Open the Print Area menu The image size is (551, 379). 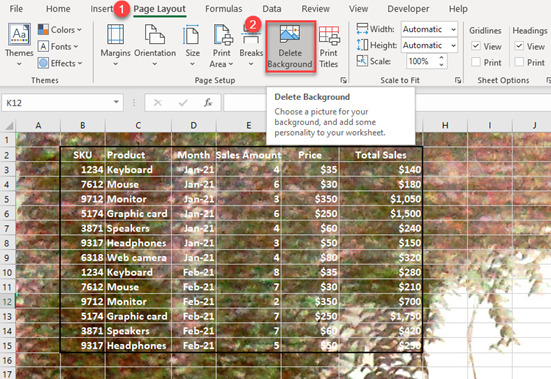222,45
